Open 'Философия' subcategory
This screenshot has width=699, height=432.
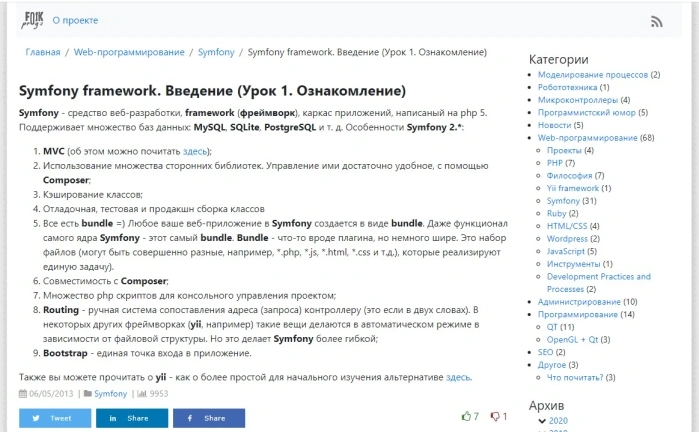569,176
